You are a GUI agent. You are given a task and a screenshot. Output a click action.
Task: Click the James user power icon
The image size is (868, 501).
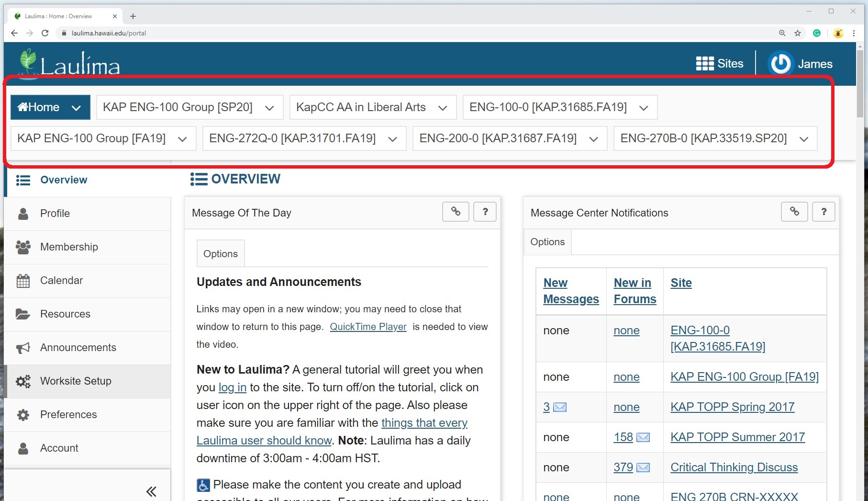tap(780, 64)
